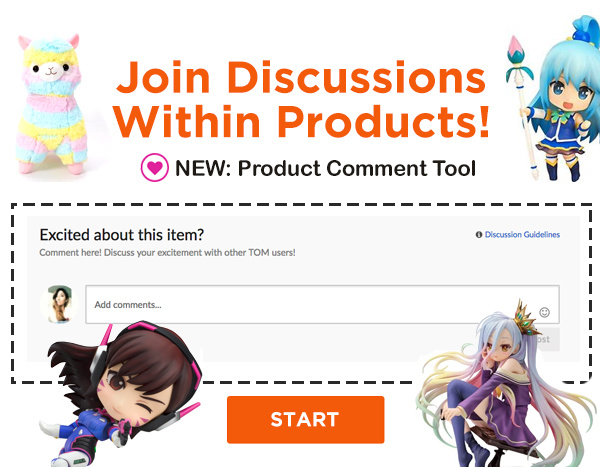Click the lotus tip of the figure's staff
Screen dimensions: 600x467
pyautogui.click(x=515, y=48)
